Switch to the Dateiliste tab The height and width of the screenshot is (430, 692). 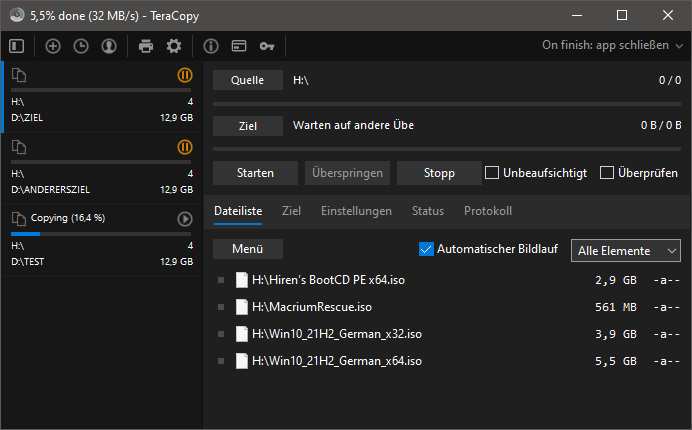coord(238,211)
